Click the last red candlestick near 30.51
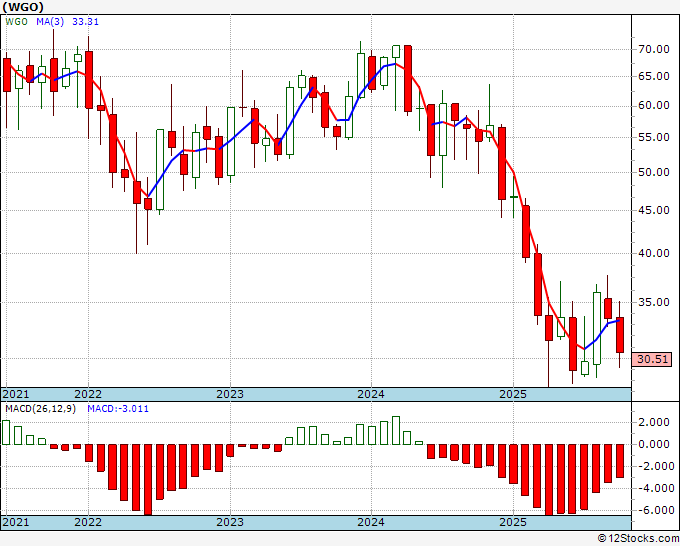This screenshot has width=680, height=546. [620, 335]
